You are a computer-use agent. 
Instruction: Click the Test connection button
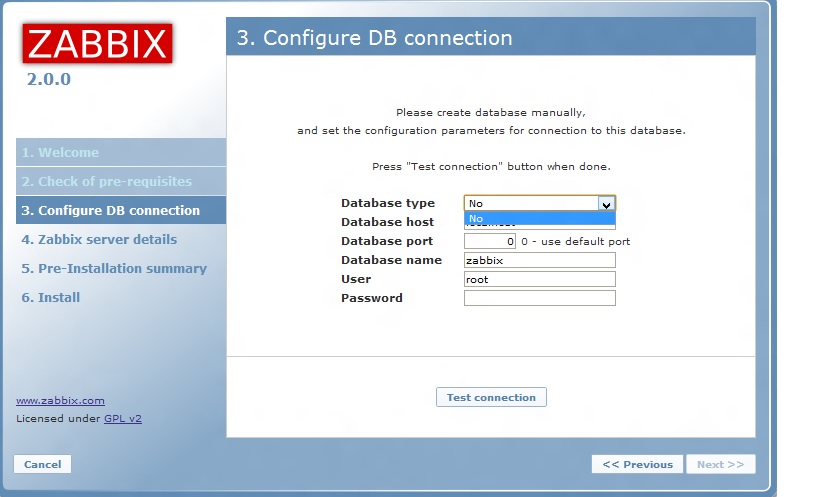pyautogui.click(x=491, y=397)
